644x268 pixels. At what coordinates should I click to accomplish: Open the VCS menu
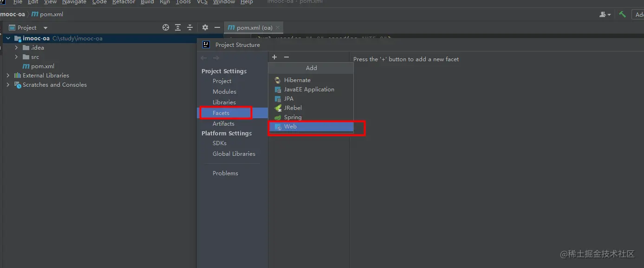pos(202,2)
